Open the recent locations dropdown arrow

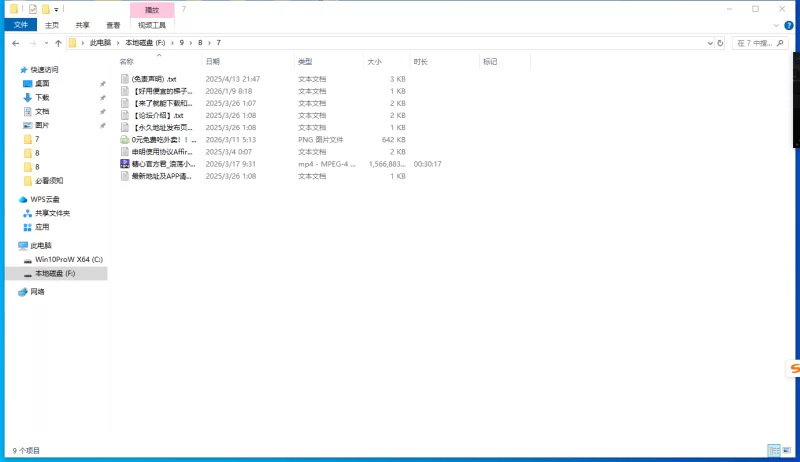[46, 43]
